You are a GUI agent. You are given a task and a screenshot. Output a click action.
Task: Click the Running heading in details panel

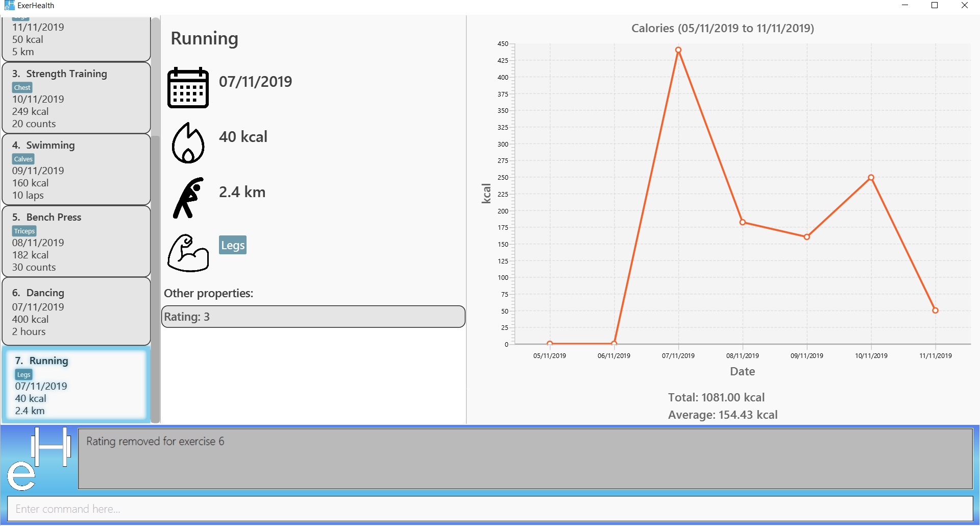tap(204, 39)
